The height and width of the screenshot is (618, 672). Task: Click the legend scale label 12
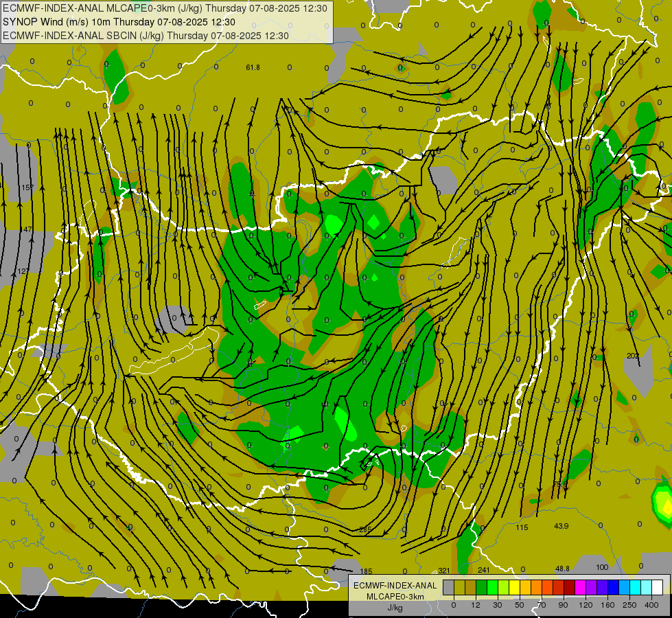tap(476, 605)
